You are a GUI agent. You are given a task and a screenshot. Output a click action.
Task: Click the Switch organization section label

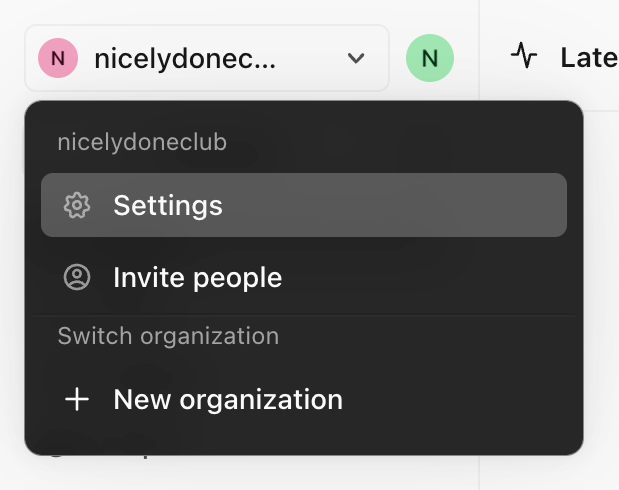(x=168, y=336)
